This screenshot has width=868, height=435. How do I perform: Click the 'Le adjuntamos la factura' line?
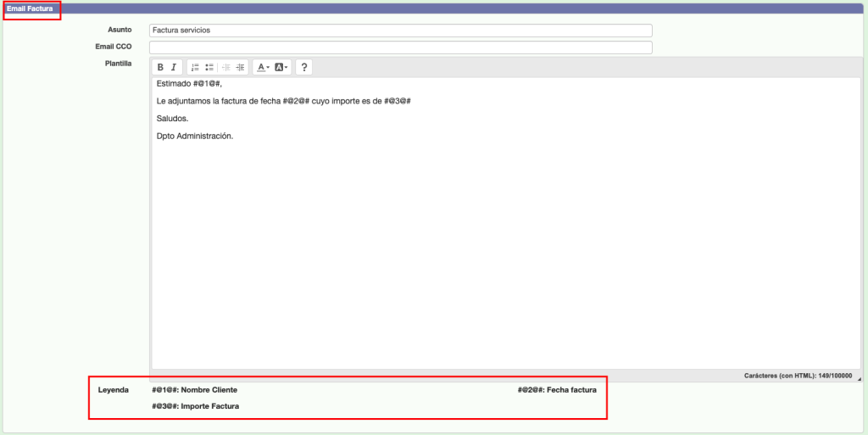click(283, 101)
